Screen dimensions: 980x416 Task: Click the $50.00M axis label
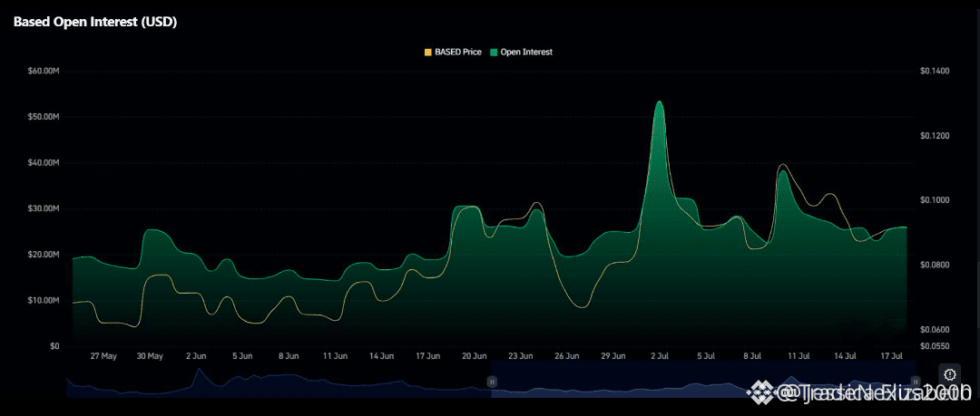tap(44, 117)
